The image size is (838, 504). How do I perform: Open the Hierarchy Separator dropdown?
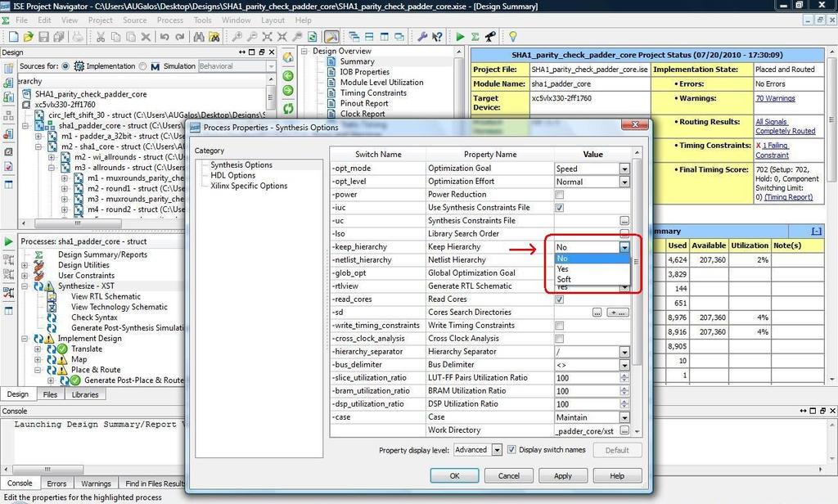click(624, 352)
